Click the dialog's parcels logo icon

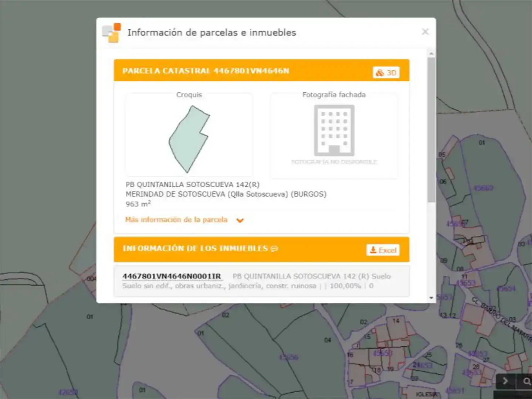tap(112, 33)
